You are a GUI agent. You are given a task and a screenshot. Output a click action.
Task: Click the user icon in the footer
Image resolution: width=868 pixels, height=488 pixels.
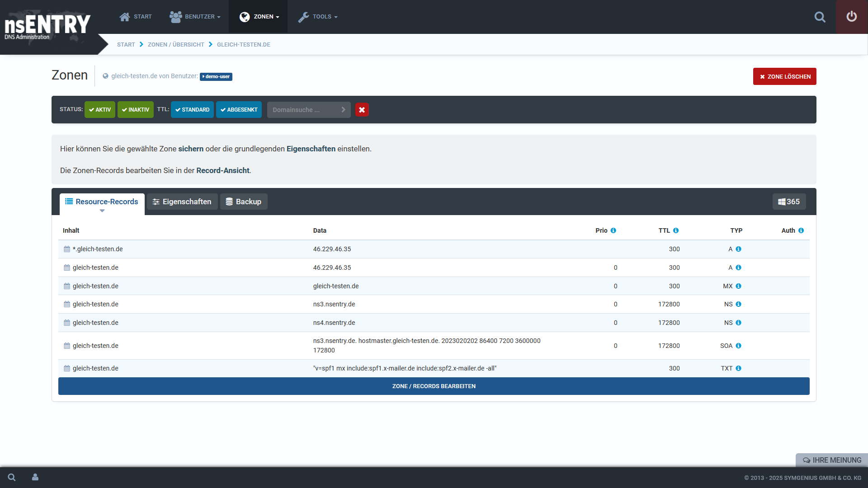[35, 477]
